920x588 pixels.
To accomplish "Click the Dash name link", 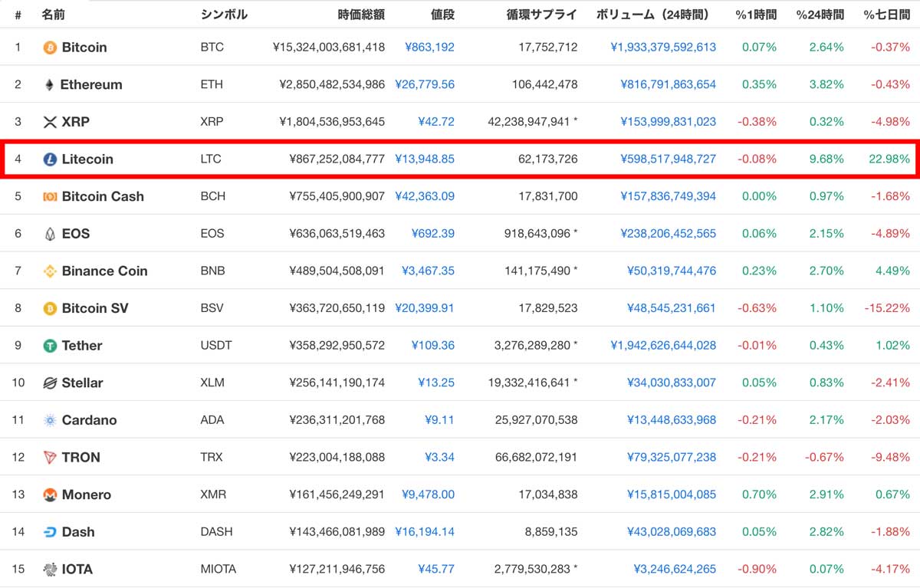I will point(78,532).
